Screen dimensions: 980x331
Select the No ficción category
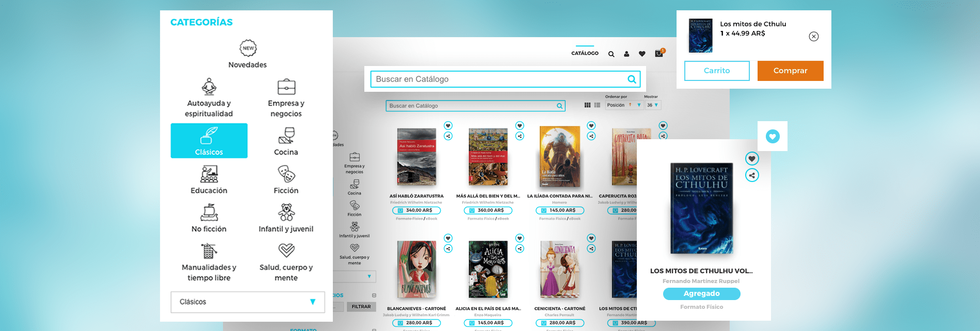tap(209, 218)
